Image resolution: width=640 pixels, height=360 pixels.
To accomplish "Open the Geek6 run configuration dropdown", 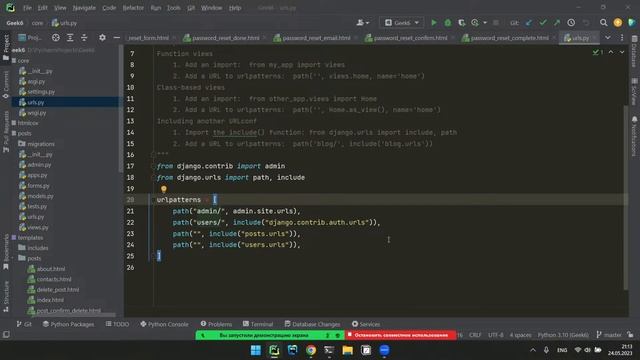I will (x=402, y=23).
